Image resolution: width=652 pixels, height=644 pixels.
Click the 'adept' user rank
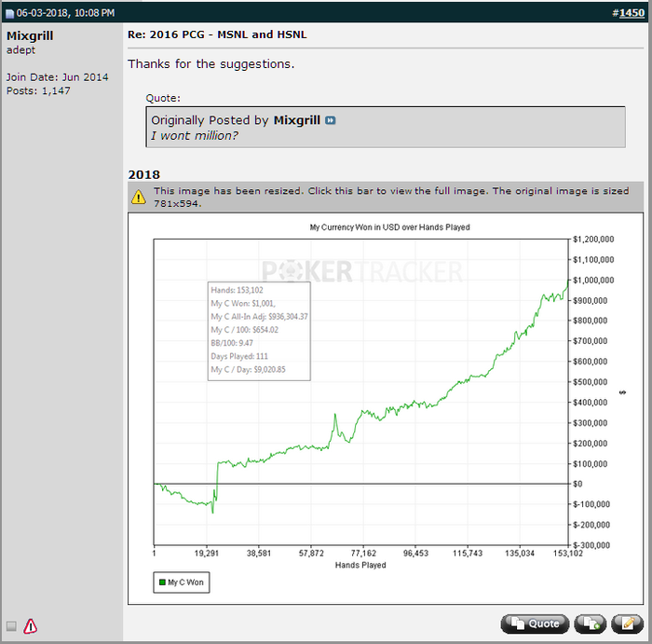coord(20,50)
